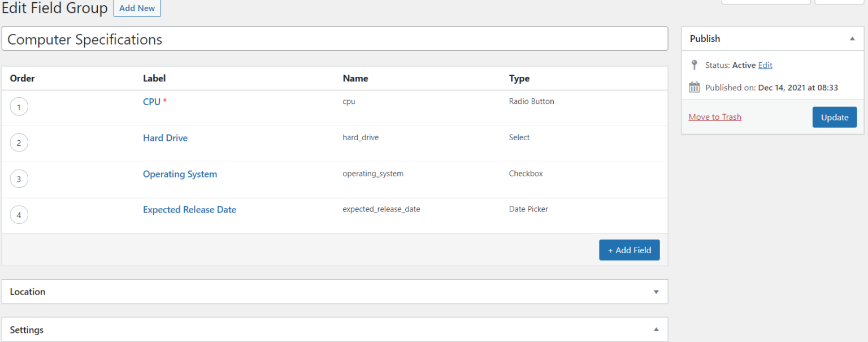
Task: Edit the Active status
Action: (x=765, y=65)
